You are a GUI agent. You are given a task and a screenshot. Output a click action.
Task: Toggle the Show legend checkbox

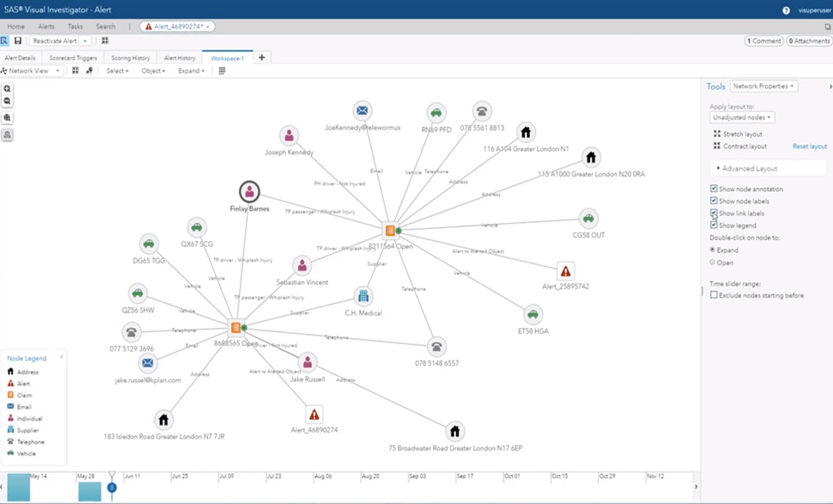(713, 225)
